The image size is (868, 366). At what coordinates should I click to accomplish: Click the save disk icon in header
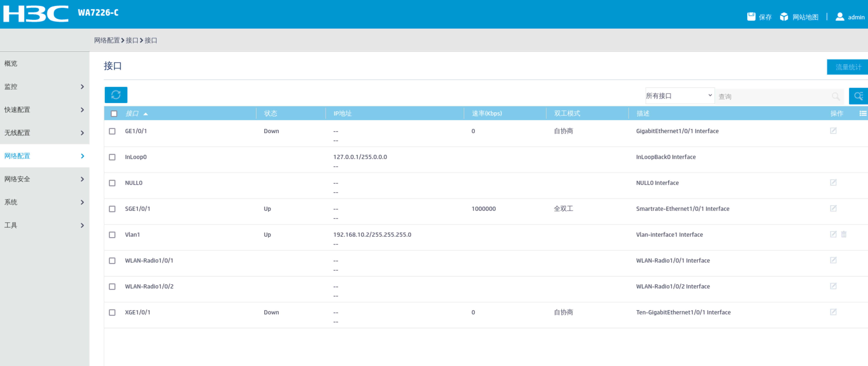coord(751,17)
